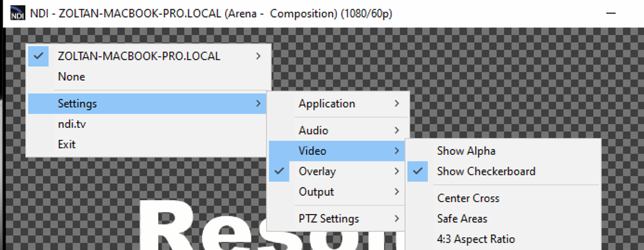The height and width of the screenshot is (250, 644).
Task: Open the Output submenu
Action: click(316, 192)
